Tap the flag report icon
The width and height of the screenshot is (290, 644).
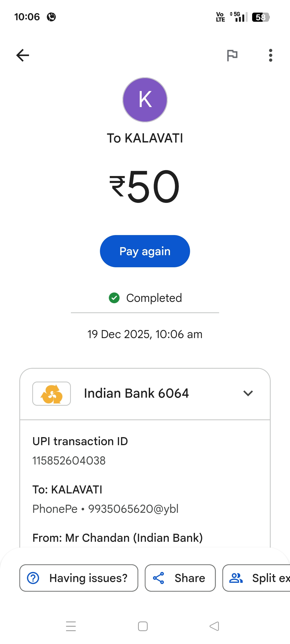(x=232, y=55)
